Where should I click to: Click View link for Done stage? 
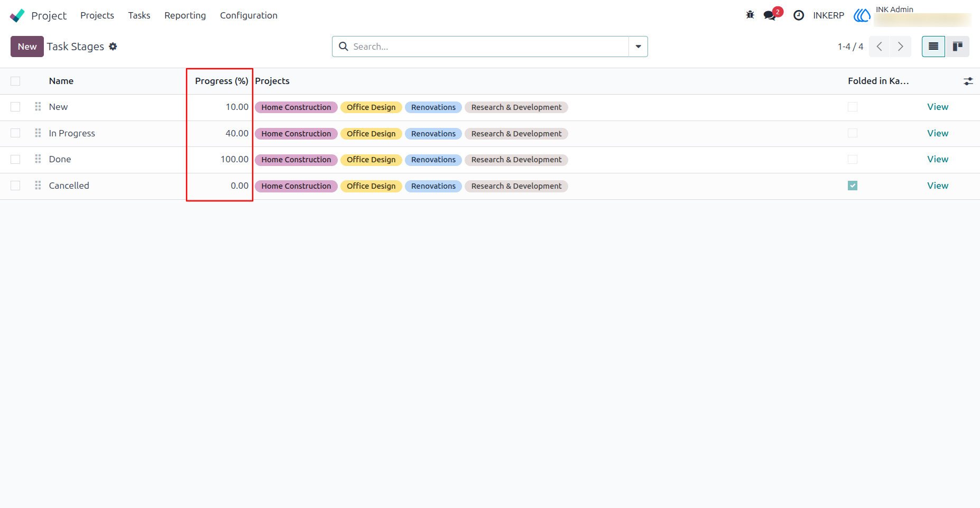pos(938,159)
